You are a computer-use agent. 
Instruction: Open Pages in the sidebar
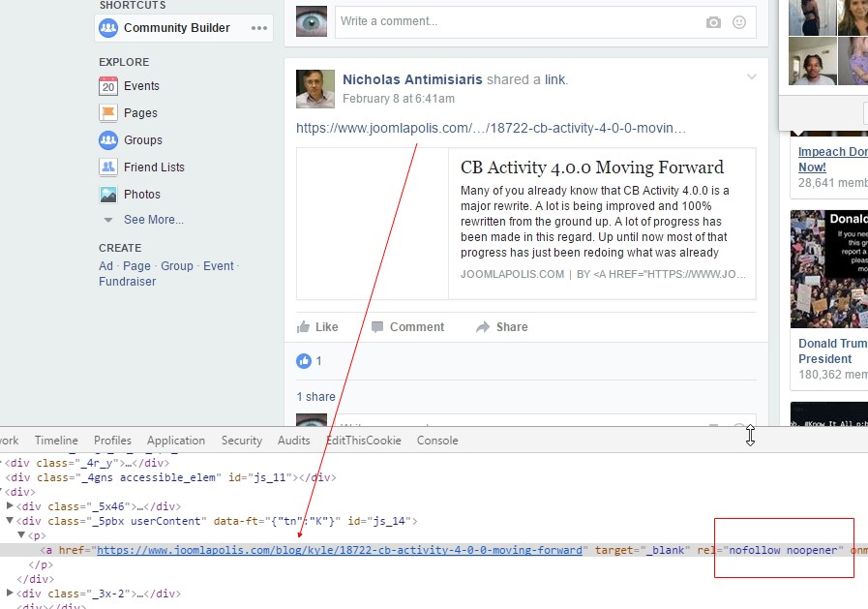point(140,113)
